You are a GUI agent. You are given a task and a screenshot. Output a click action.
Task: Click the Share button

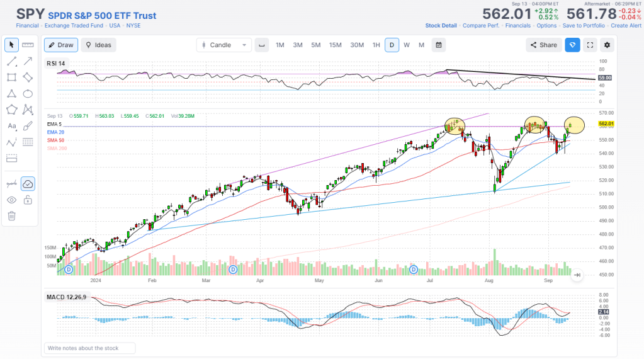click(x=543, y=45)
